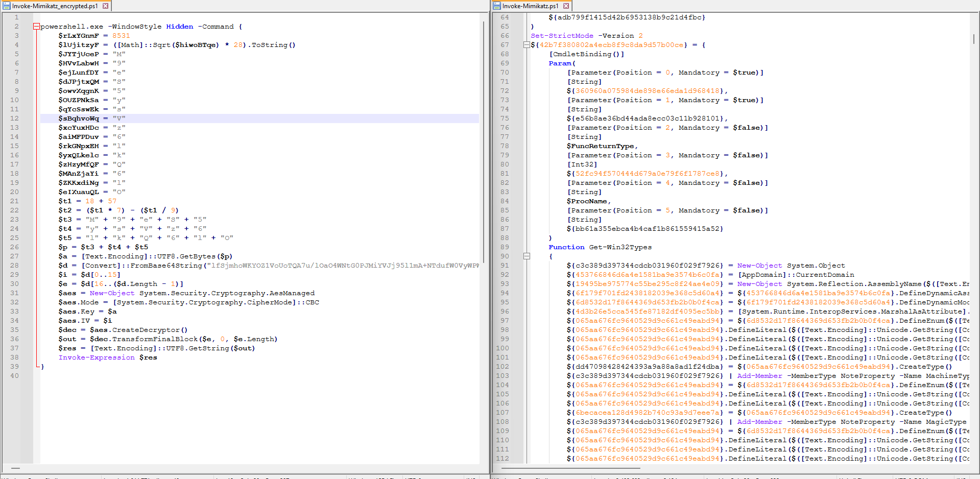This screenshot has width=980, height=479.
Task: Close the Invoke-Mimikatz.ps1 tab
Action: [566, 6]
